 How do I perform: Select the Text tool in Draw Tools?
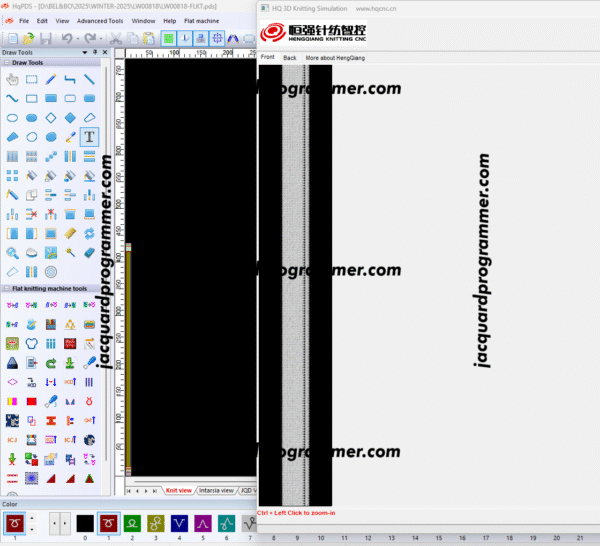[x=89, y=136]
